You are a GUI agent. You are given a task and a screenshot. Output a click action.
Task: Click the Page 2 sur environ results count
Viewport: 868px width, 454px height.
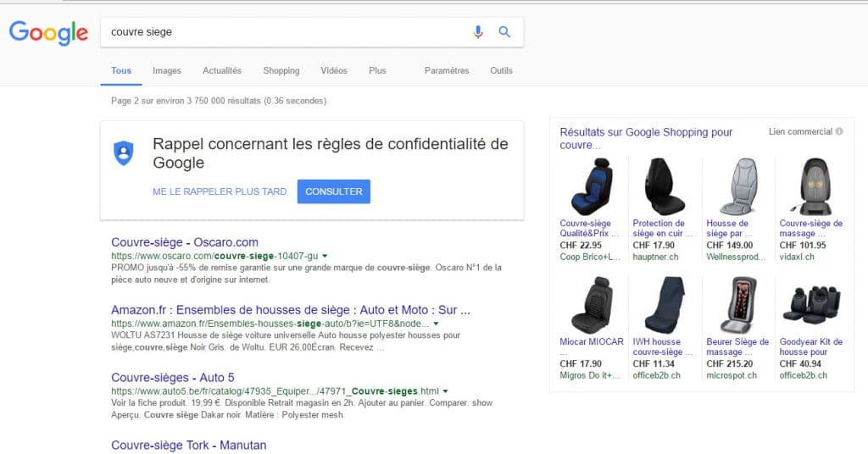[x=219, y=101]
